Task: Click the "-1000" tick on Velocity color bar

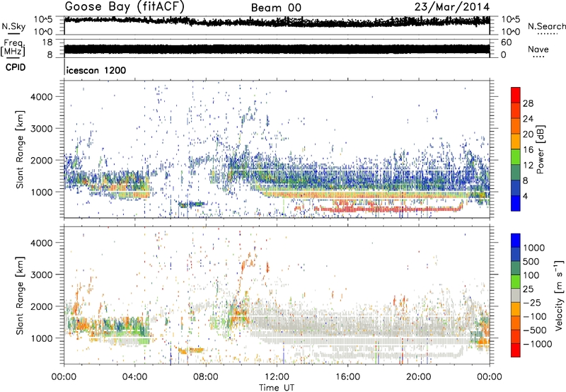Action: [x=537, y=344]
